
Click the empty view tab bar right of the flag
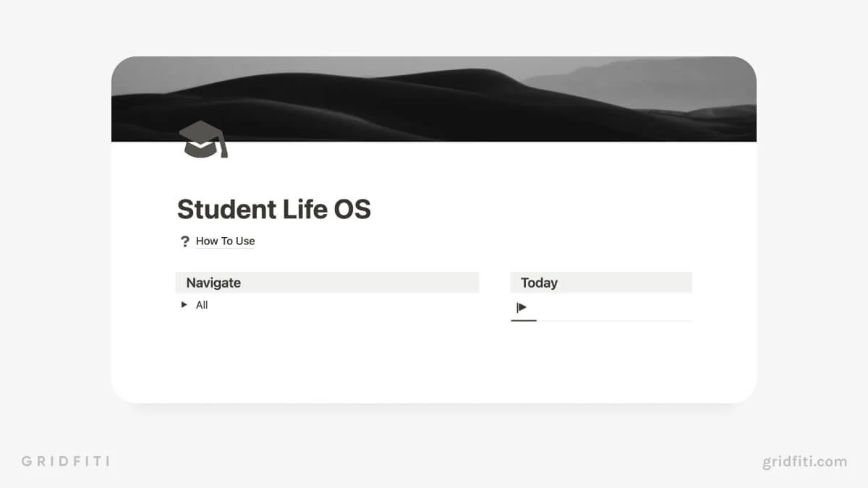click(615, 307)
